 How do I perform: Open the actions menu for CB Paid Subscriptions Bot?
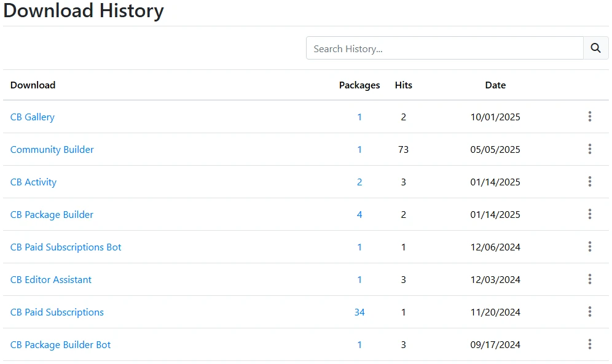click(x=589, y=247)
